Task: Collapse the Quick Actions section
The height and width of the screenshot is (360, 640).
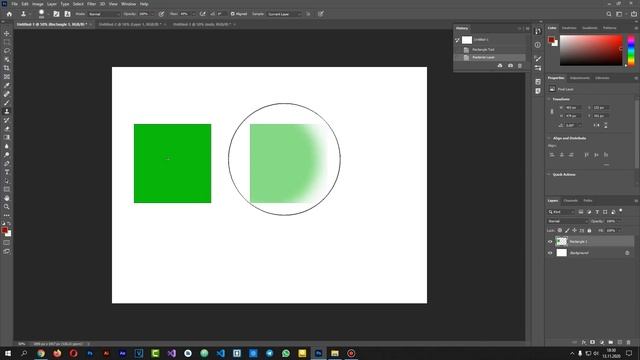Action: tap(549, 174)
